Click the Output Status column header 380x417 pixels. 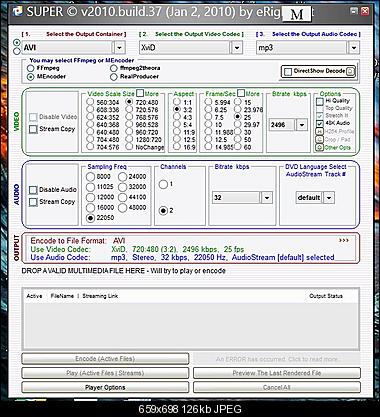tap(326, 296)
